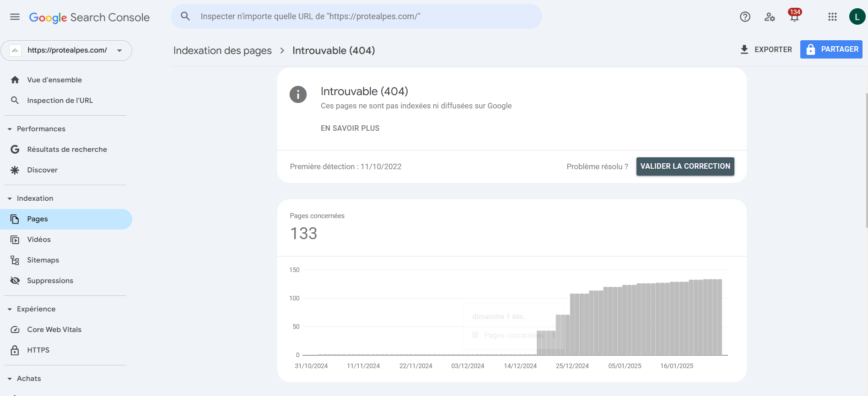The image size is (868, 396).
Task: Collapse the Indexation section
Action: (x=10, y=198)
